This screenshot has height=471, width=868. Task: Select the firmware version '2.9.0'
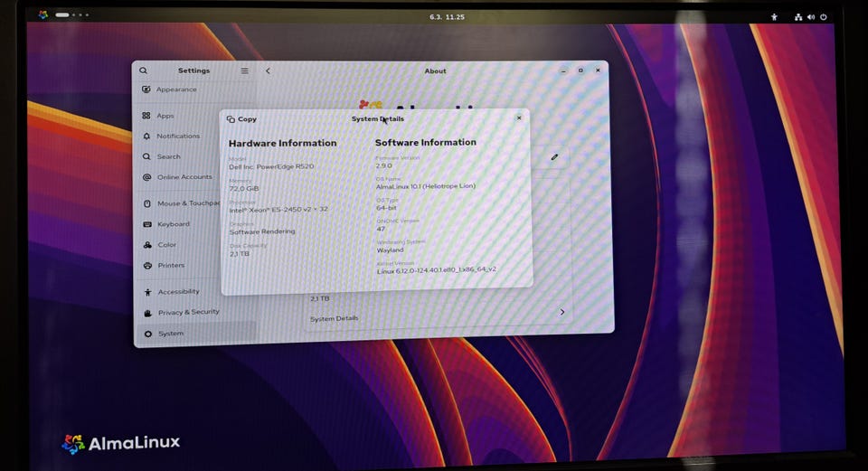(383, 166)
